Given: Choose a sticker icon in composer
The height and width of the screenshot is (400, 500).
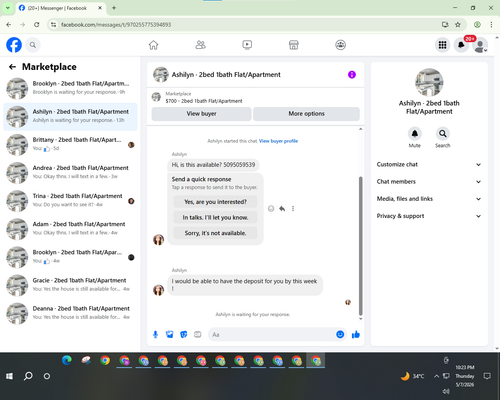Looking at the screenshot, I should click(x=184, y=334).
